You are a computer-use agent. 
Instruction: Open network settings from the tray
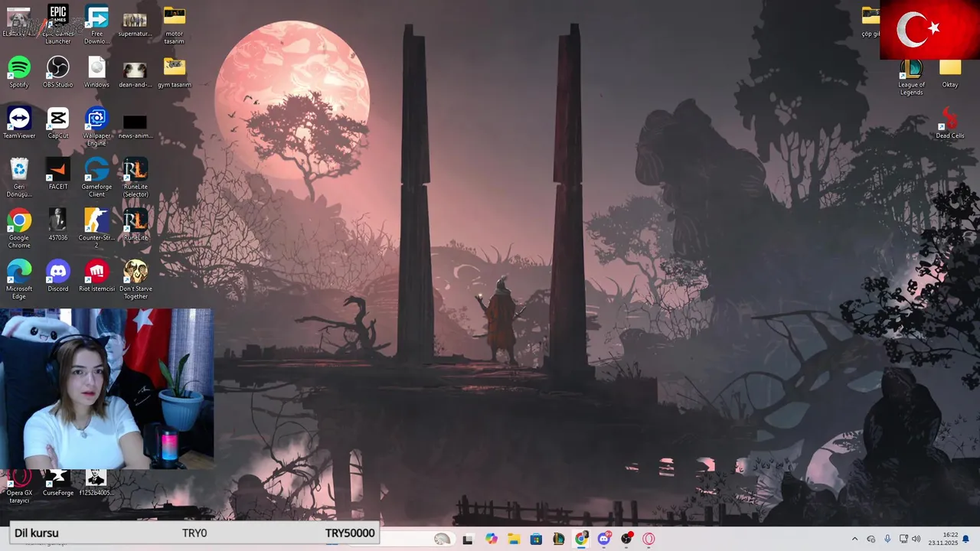point(903,539)
